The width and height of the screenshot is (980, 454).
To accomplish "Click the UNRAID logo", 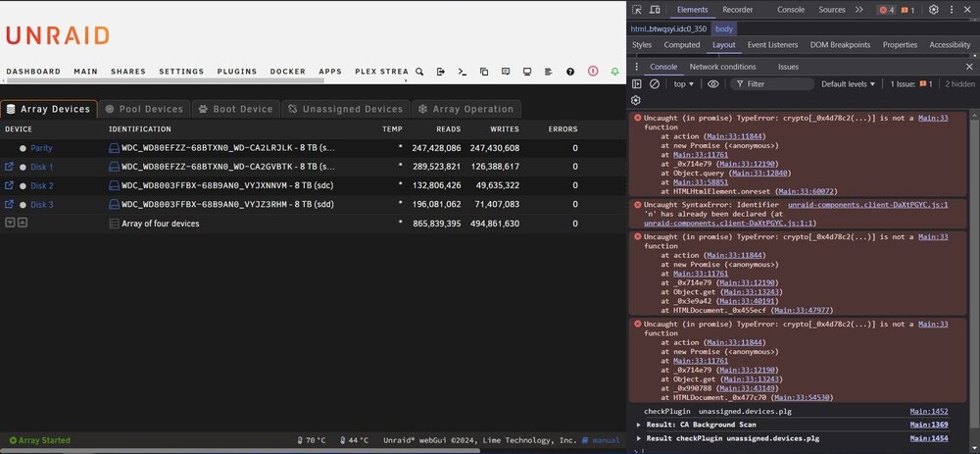I will point(58,35).
